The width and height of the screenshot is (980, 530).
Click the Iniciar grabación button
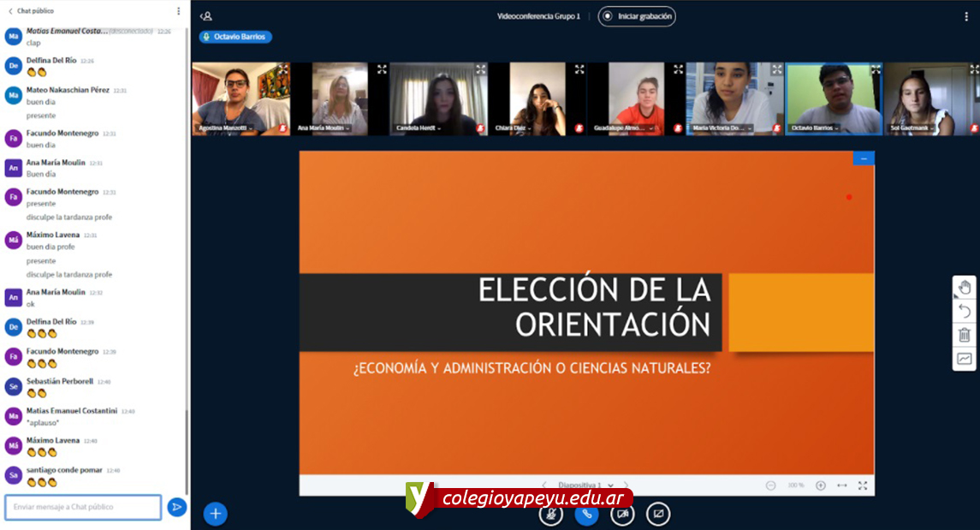click(637, 16)
